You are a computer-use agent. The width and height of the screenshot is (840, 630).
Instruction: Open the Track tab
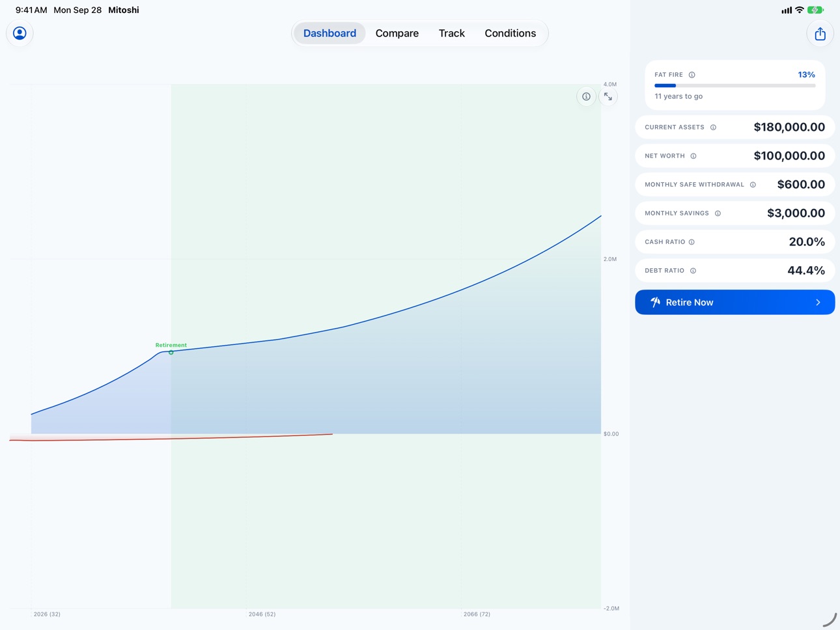coord(452,33)
